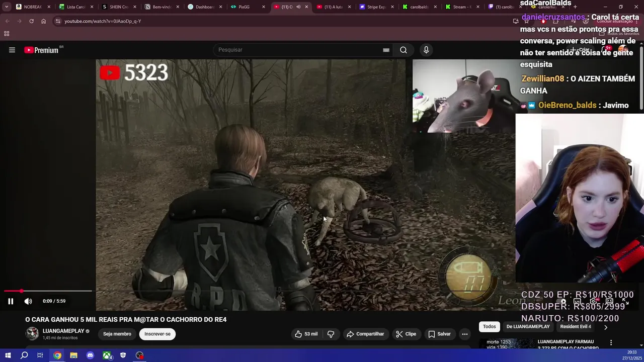Open the OBS Studio taskbar icon

[x=139, y=355]
